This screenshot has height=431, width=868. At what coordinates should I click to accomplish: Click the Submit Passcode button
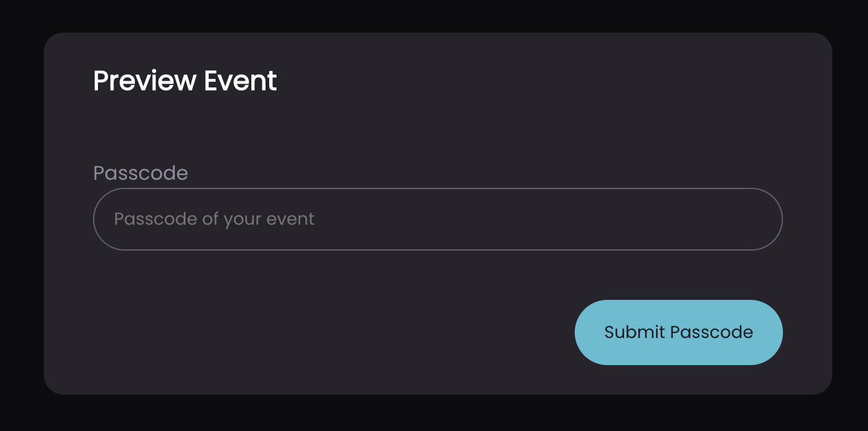point(678,332)
